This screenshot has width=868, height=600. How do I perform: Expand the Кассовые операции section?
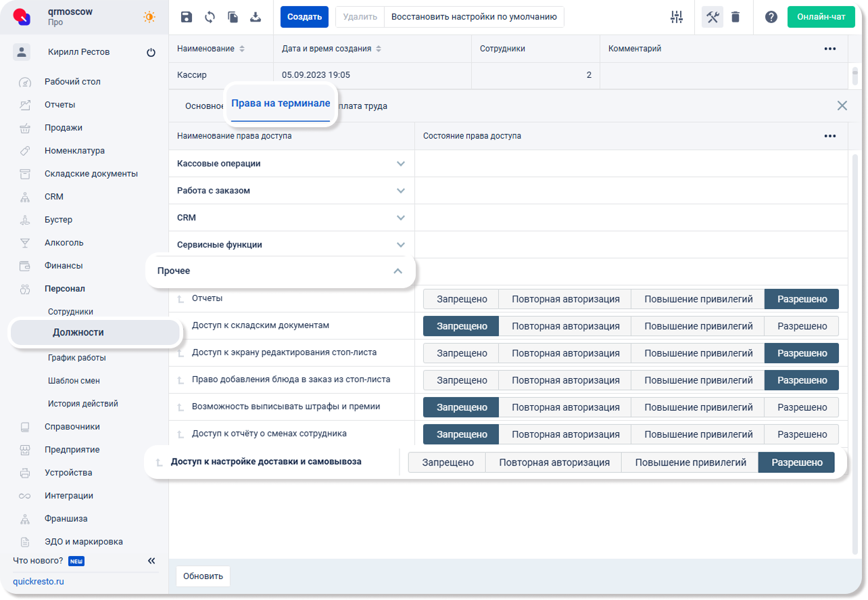pyautogui.click(x=401, y=164)
